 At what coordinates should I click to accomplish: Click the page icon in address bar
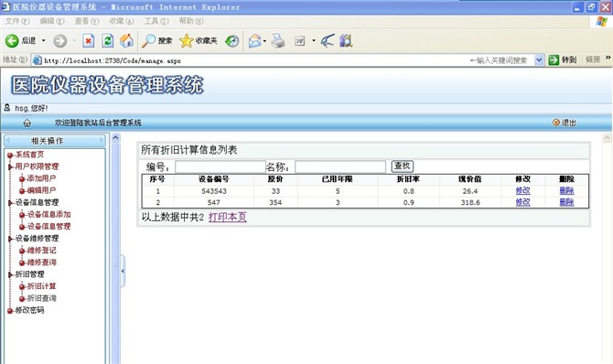click(x=38, y=60)
